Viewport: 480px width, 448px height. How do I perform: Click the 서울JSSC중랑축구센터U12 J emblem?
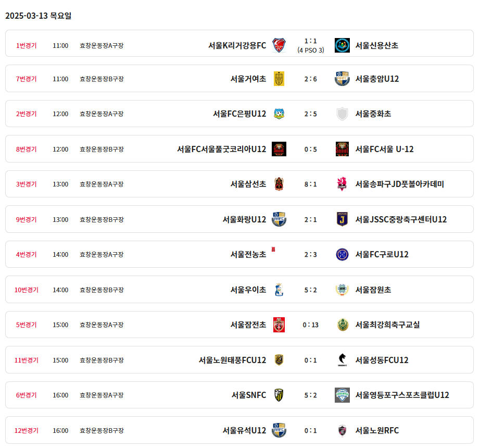(342, 219)
